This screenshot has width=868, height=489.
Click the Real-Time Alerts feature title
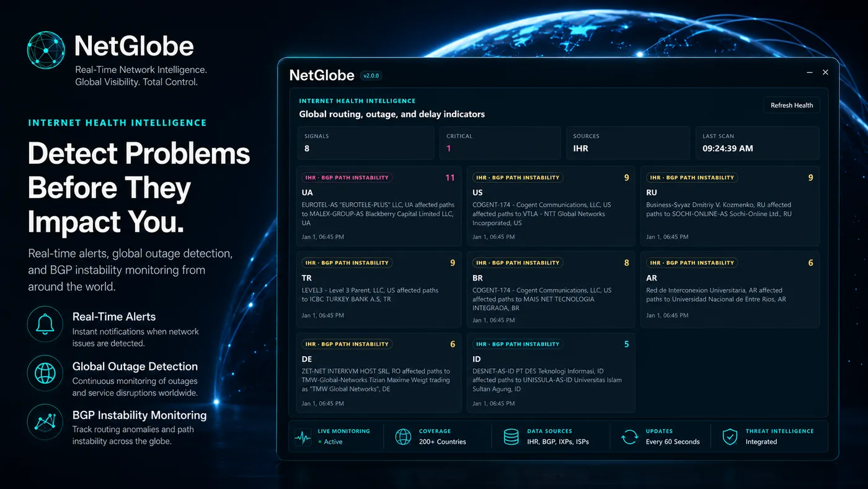(x=114, y=316)
